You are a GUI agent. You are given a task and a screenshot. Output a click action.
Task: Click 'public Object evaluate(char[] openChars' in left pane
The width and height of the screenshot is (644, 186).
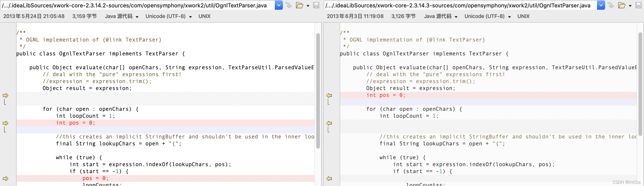[x=171, y=67]
